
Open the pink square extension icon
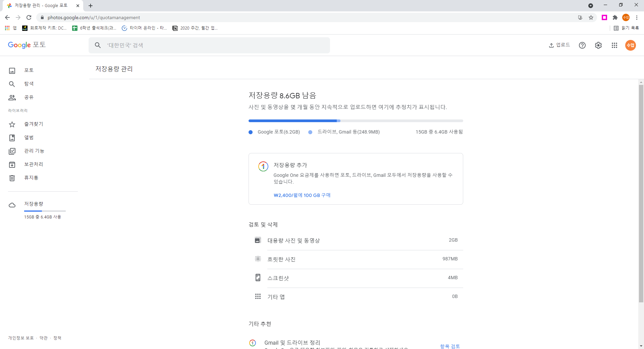pos(604,17)
